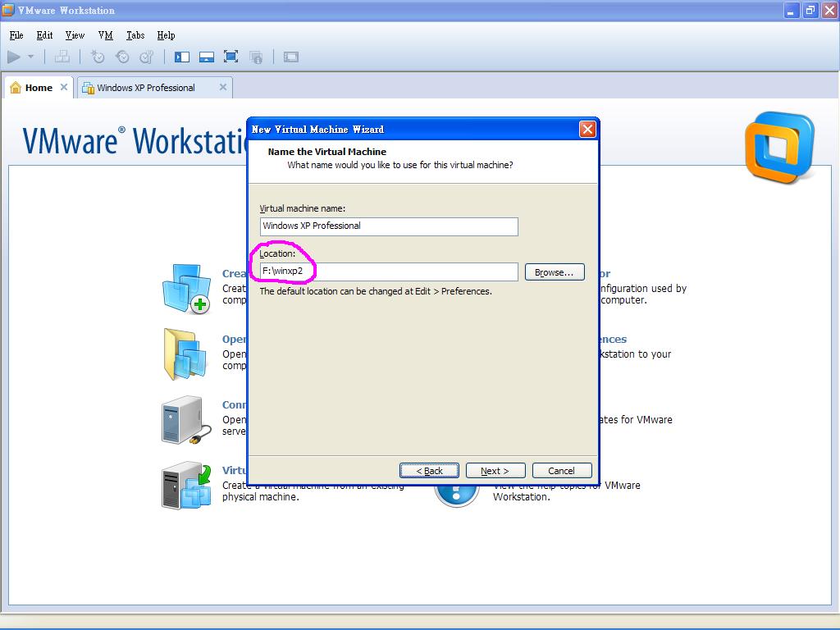Click the Home tab house icon
This screenshot has height=630, width=840.
(x=16, y=87)
